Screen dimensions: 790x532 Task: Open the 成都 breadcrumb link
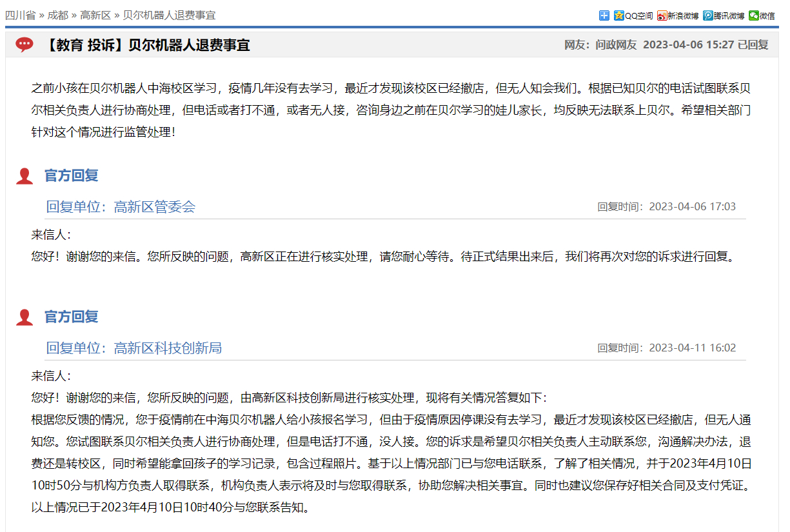58,15
